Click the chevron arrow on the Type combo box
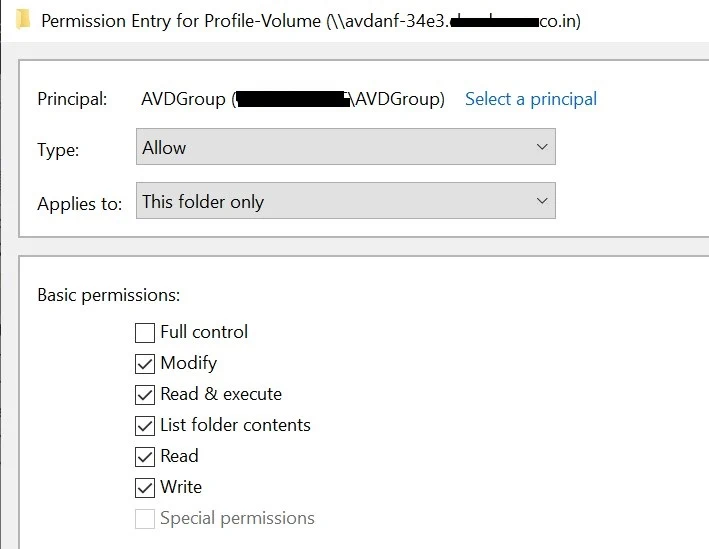709x549 pixels. pyautogui.click(x=542, y=147)
